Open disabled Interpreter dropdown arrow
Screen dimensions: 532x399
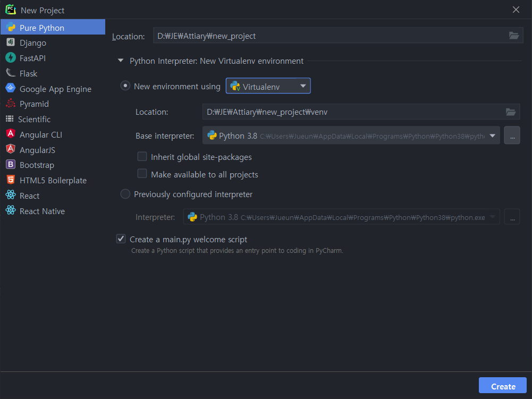(x=492, y=217)
